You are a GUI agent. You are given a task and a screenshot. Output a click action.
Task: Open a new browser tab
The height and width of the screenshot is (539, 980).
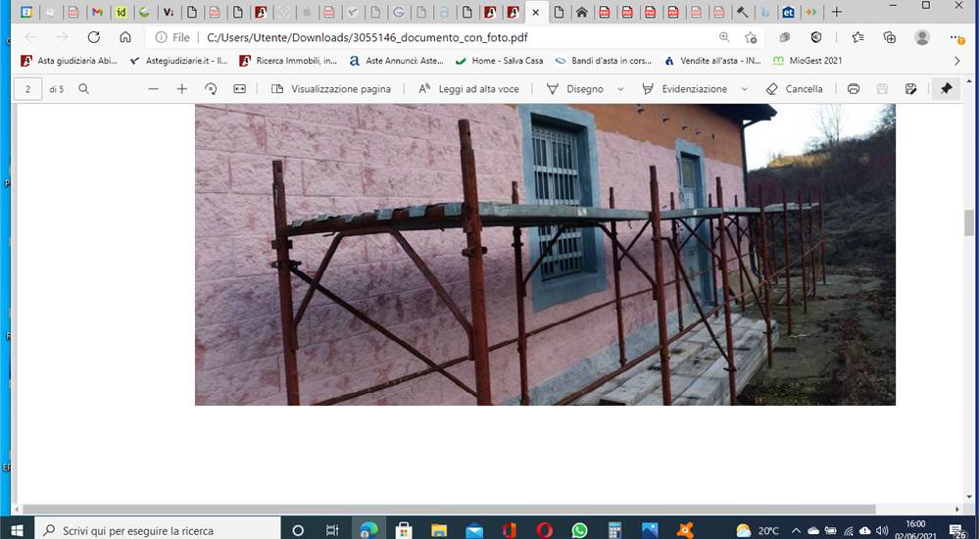point(836,12)
